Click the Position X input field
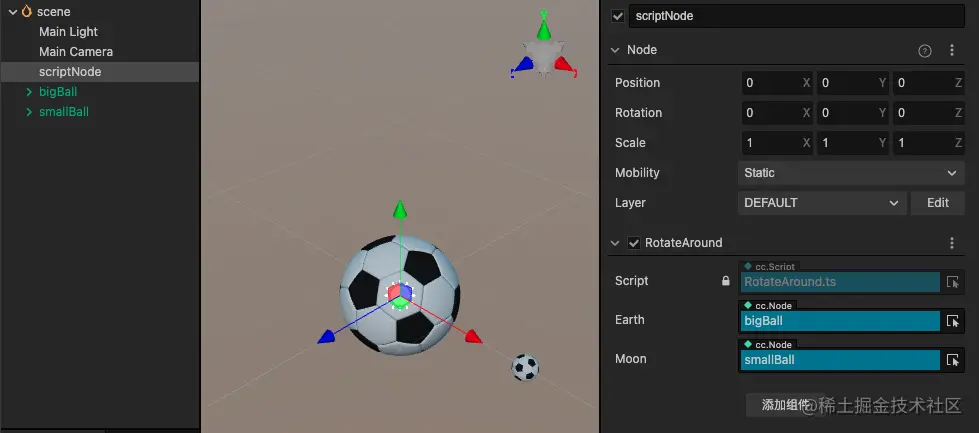The image size is (979, 433). click(x=777, y=83)
